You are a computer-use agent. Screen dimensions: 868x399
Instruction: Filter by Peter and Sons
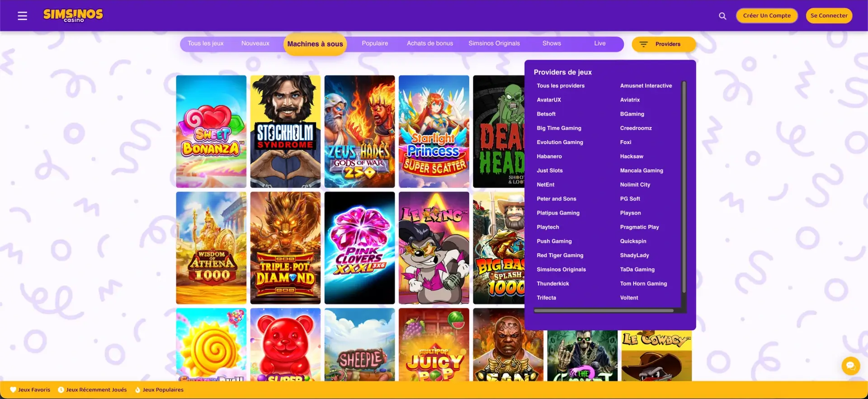click(557, 199)
